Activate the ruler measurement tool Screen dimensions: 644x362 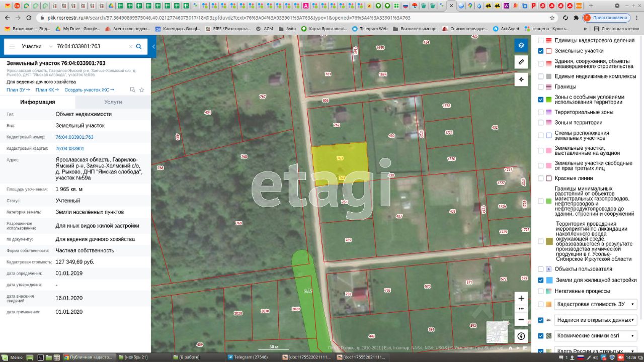click(x=521, y=62)
